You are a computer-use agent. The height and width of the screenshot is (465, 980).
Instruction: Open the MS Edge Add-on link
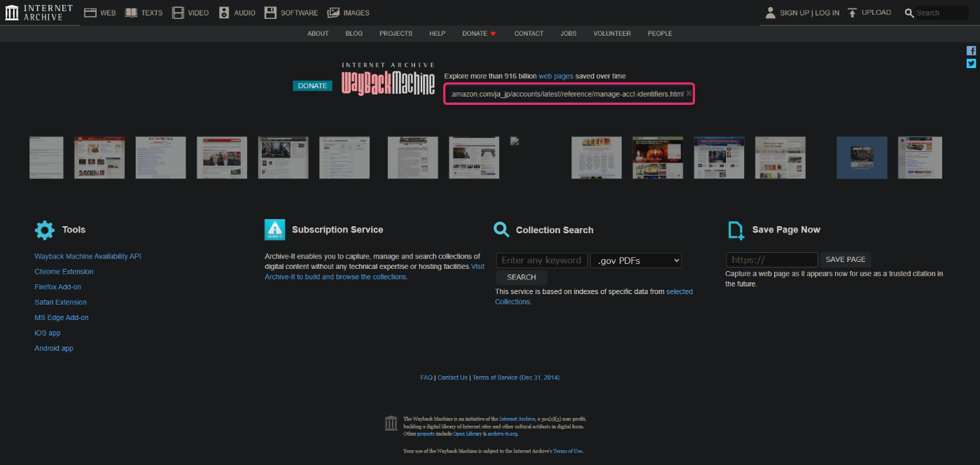point(62,318)
